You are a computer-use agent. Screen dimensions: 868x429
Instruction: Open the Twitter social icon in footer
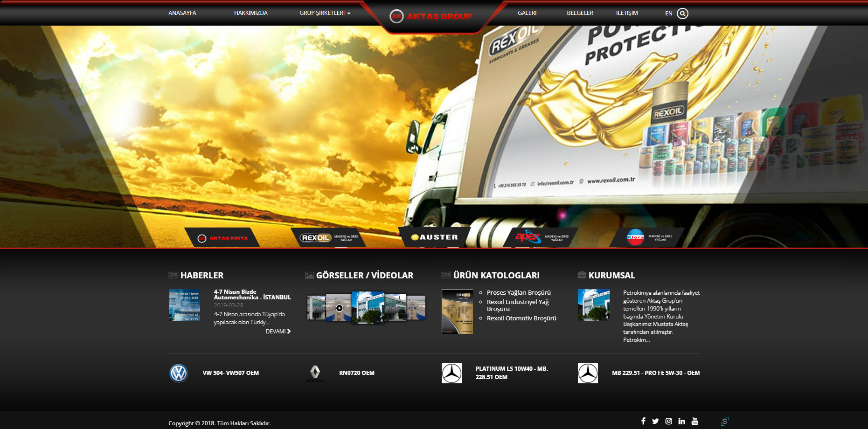(655, 421)
